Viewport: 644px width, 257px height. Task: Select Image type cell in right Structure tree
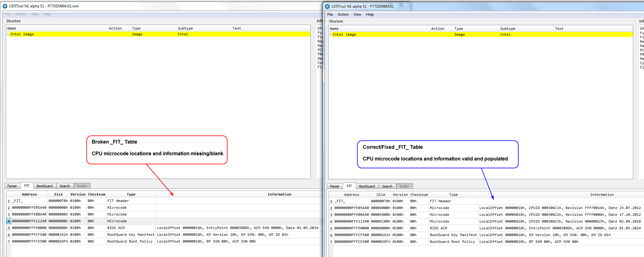coord(476,34)
